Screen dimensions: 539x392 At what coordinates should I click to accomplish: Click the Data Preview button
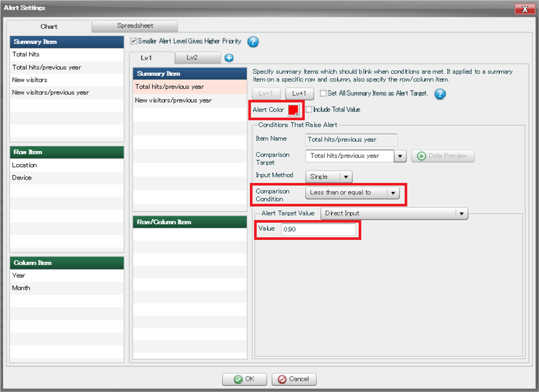(443, 156)
